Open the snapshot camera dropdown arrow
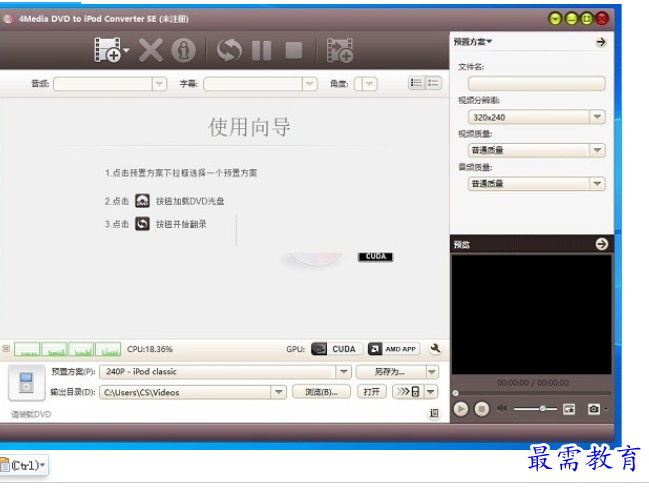 (606, 409)
